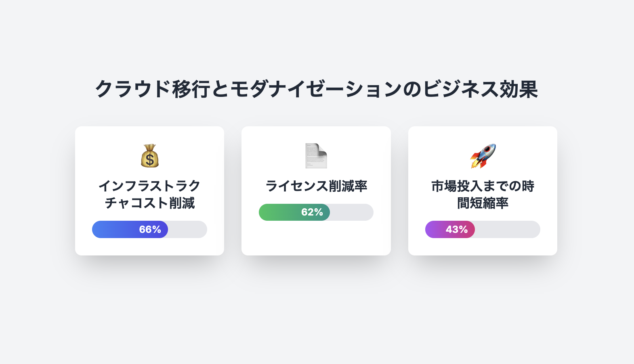Viewport: 634px width, 364px height.
Task: Click the 43% label on purple bar
Action: (456, 229)
